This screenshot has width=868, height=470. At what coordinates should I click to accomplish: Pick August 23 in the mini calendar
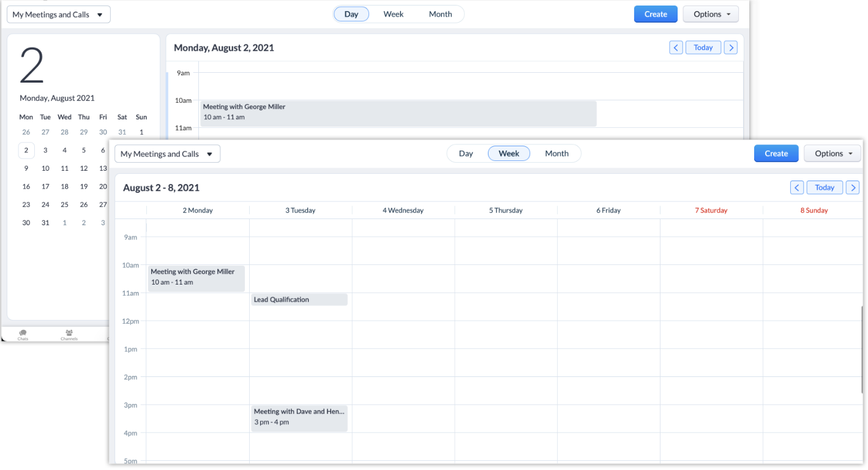pos(26,205)
